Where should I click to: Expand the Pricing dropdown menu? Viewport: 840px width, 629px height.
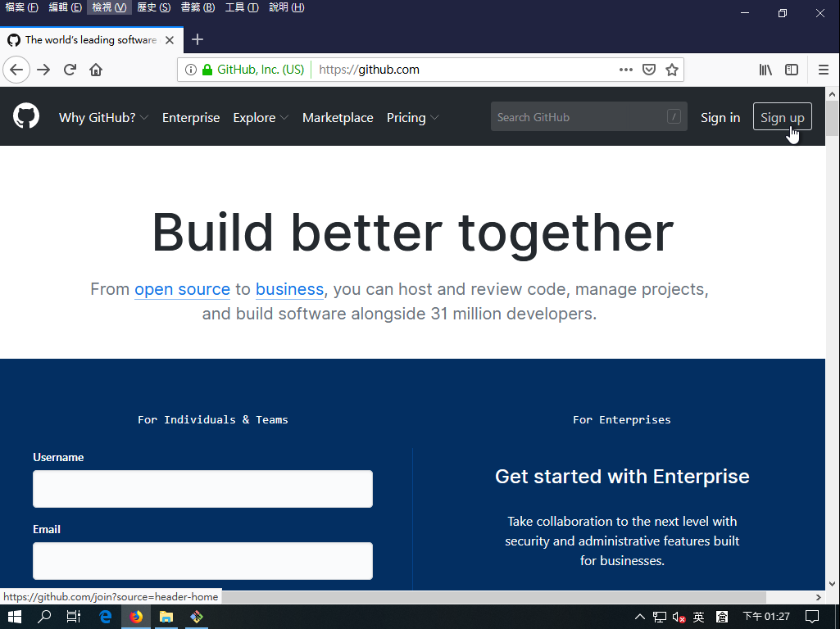(x=412, y=117)
